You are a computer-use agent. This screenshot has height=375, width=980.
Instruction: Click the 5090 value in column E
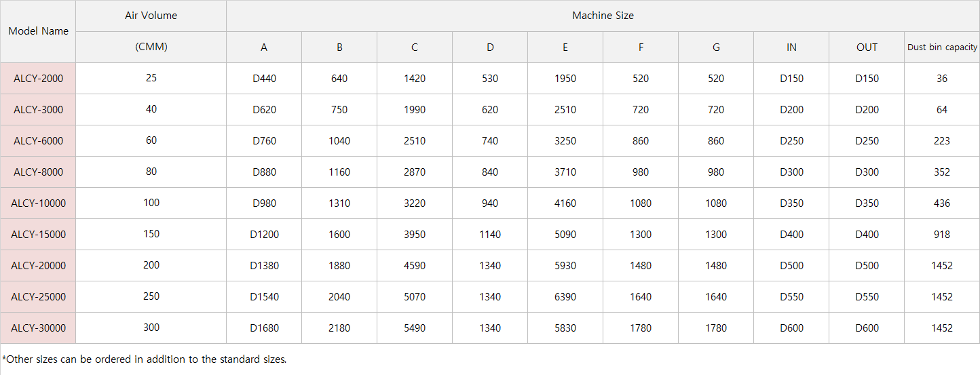coord(565,235)
